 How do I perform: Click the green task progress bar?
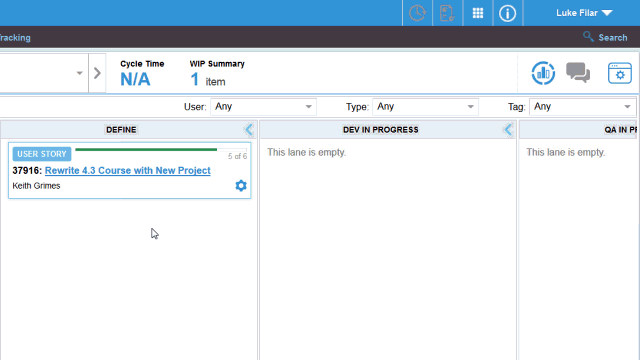pos(146,149)
